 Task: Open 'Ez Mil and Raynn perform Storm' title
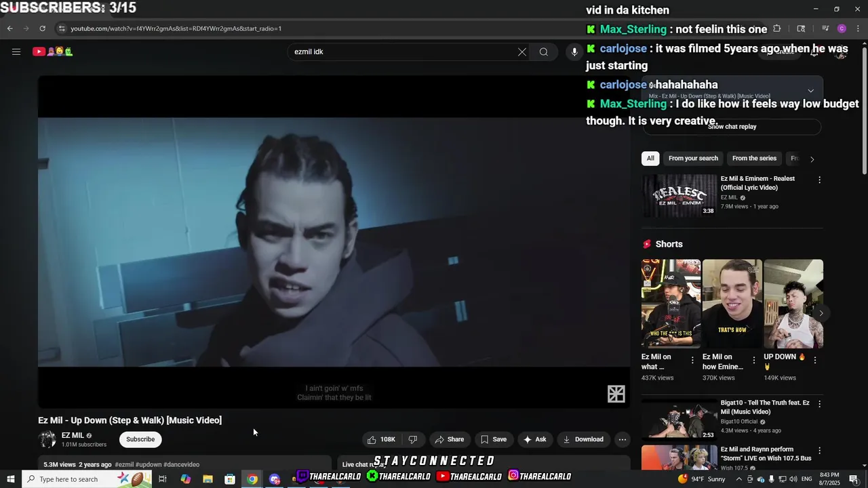click(766, 453)
